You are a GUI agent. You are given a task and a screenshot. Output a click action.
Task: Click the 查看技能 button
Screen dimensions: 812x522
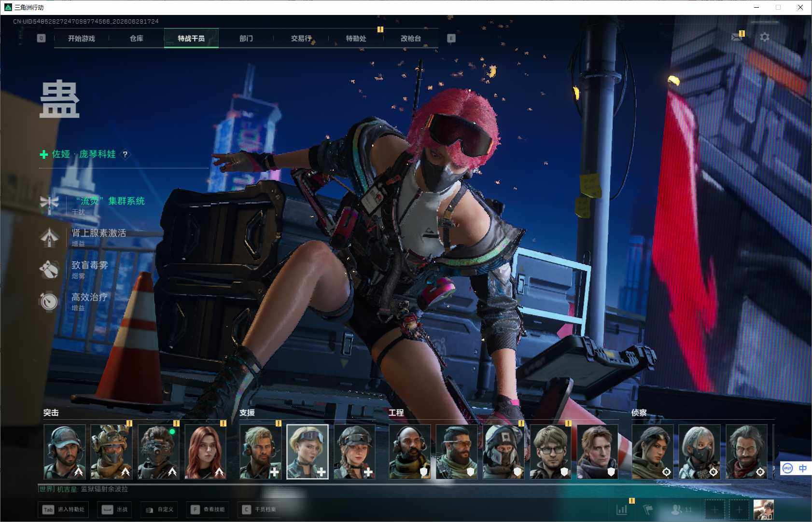(x=209, y=509)
